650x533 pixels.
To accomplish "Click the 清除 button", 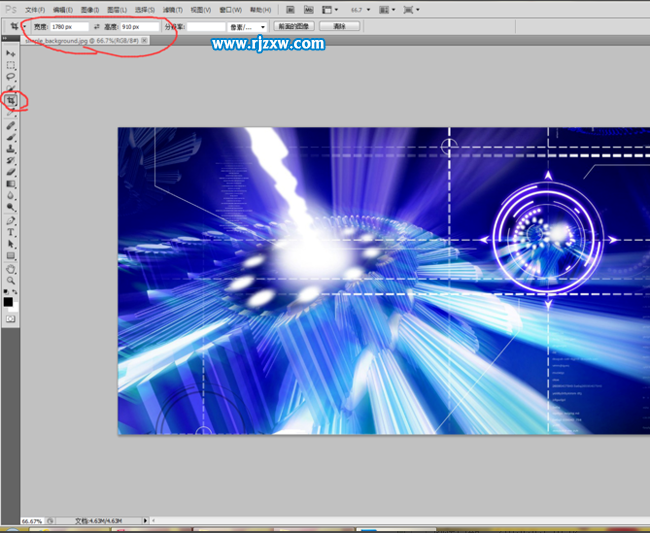I will [340, 26].
